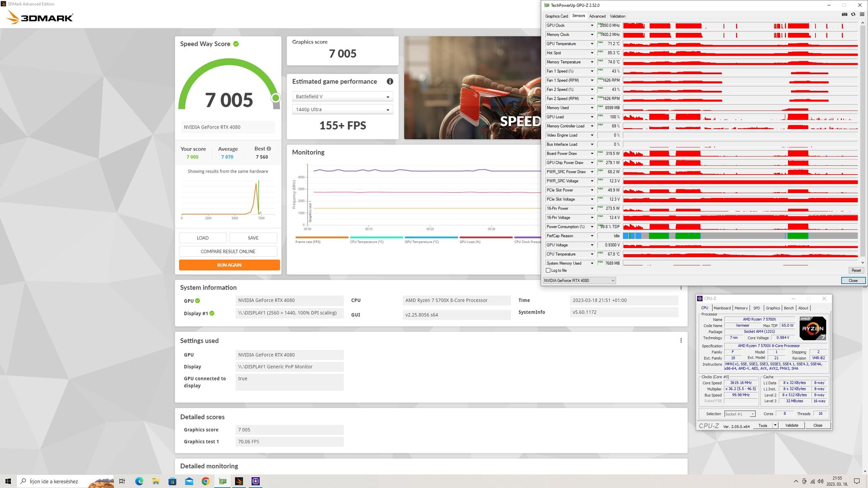This screenshot has width=868, height=488.
Task: Switch to the CPU-Z Bench tab
Action: [788, 308]
